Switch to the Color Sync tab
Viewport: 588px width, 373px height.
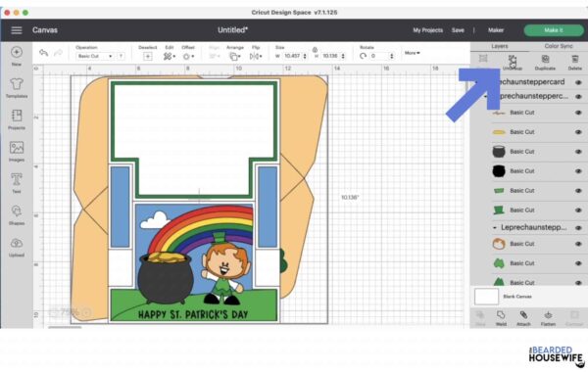pyautogui.click(x=559, y=46)
